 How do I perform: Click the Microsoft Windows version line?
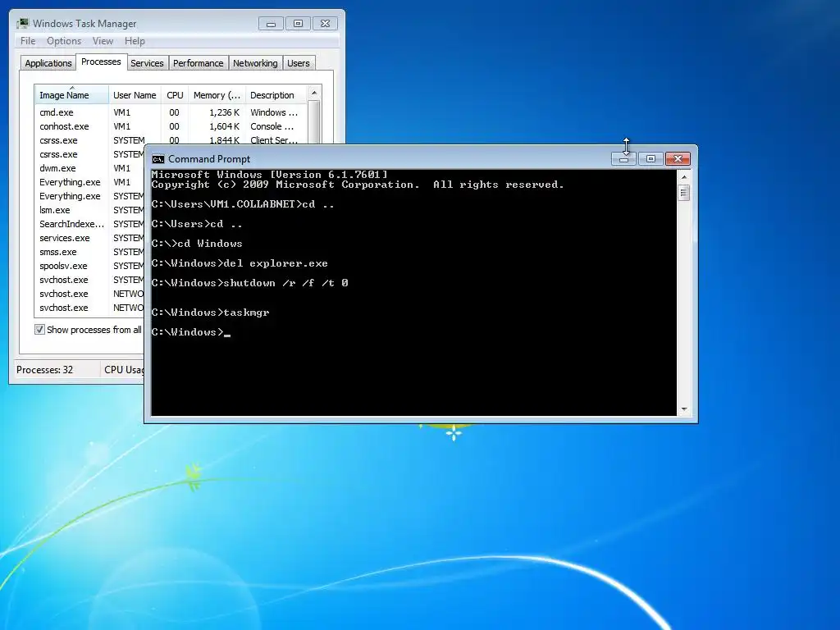269,175
